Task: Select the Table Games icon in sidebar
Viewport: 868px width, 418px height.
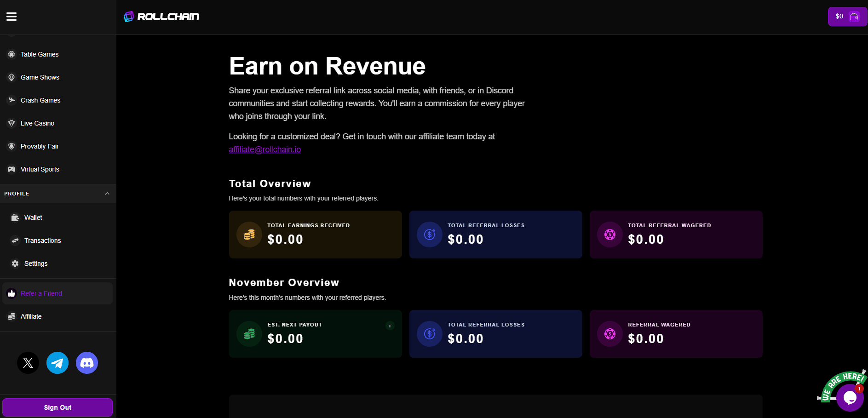Action: tap(11, 54)
